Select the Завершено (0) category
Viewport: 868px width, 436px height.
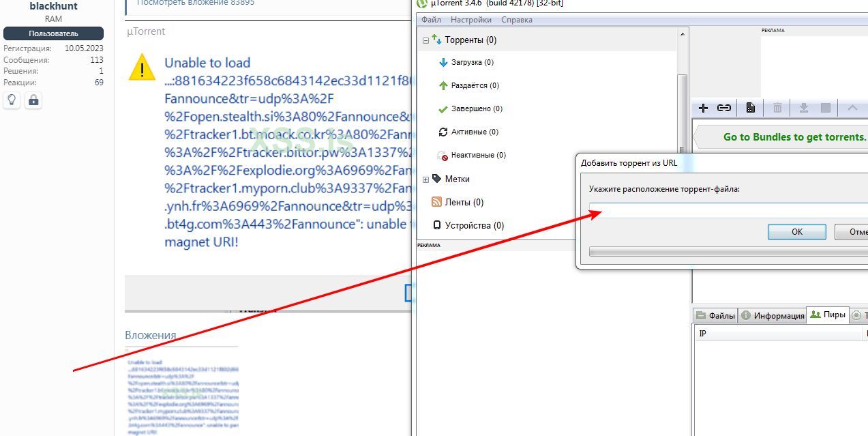[470, 108]
